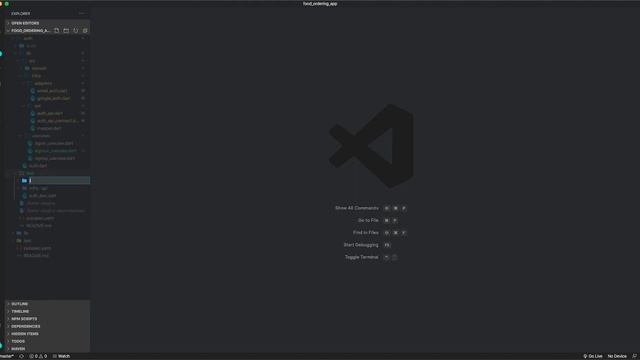Open the auth package README.md file
This screenshot has width=640, height=360.
click(39, 226)
